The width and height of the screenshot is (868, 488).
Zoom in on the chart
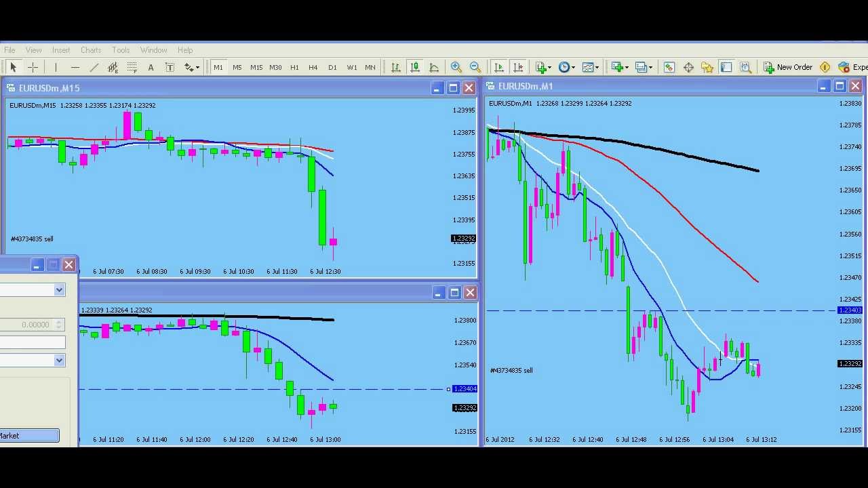[x=456, y=67]
